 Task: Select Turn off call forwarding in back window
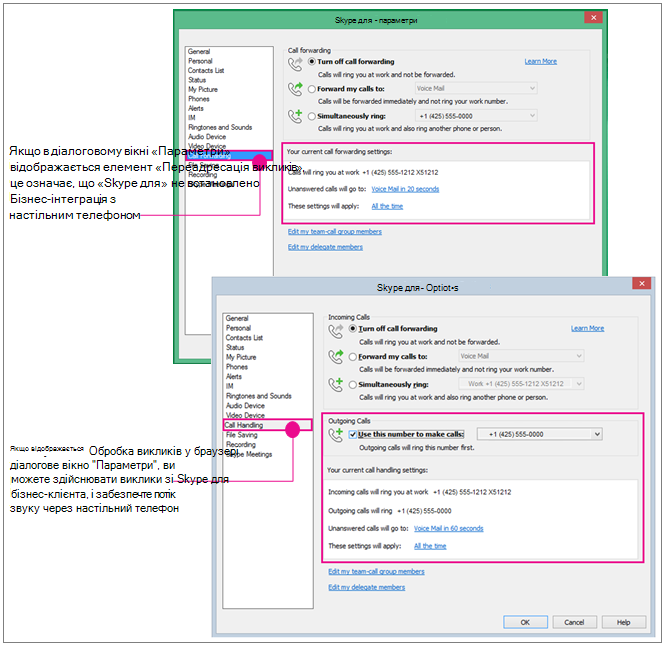point(312,62)
